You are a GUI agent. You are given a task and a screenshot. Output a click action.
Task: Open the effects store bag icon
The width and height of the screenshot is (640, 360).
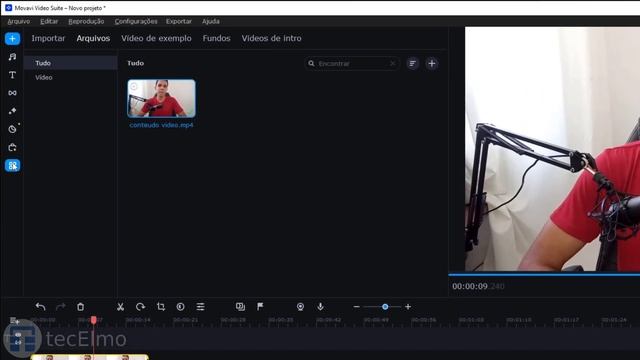point(13,147)
